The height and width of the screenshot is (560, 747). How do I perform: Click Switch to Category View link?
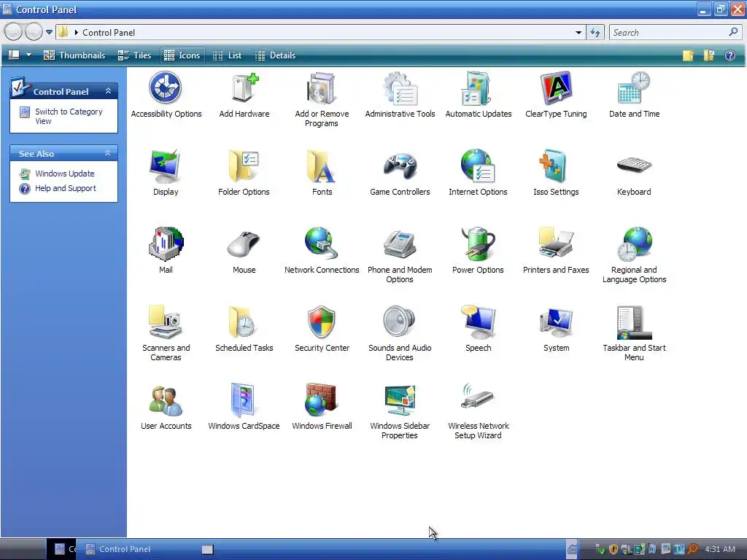point(69,116)
